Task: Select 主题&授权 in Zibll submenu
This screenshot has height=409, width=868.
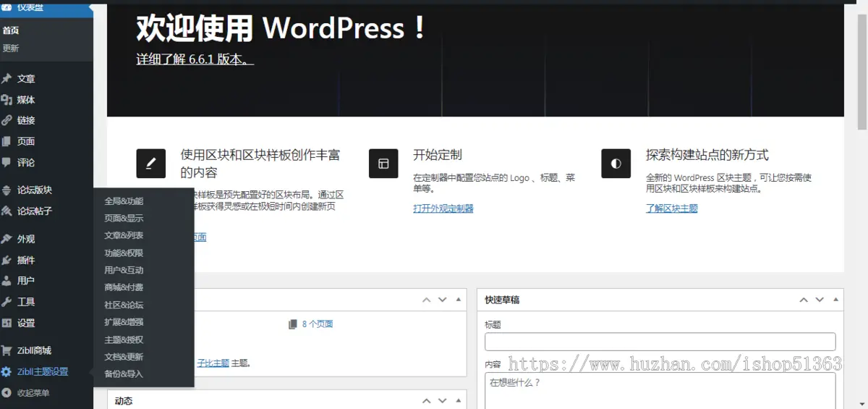Action: [124, 340]
